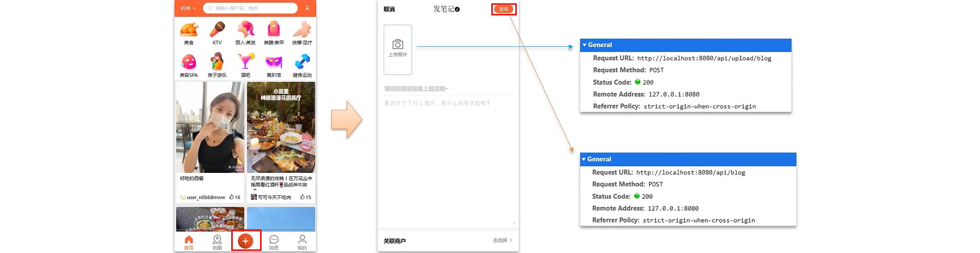Image resolution: width=980 pixels, height=253 pixels.
Task: Open the KTV microphone category icon
Action: (x=217, y=30)
